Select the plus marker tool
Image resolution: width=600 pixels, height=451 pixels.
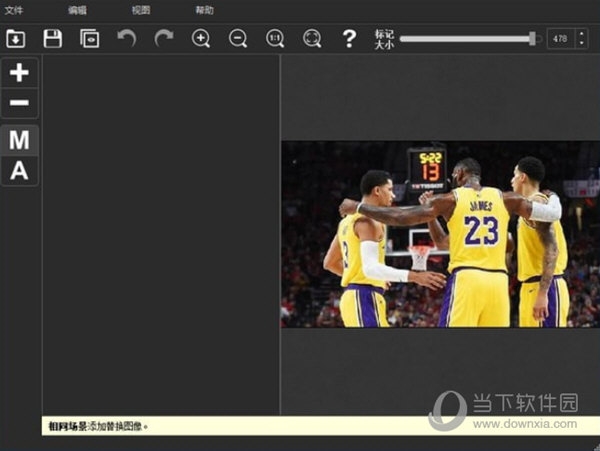[20, 73]
